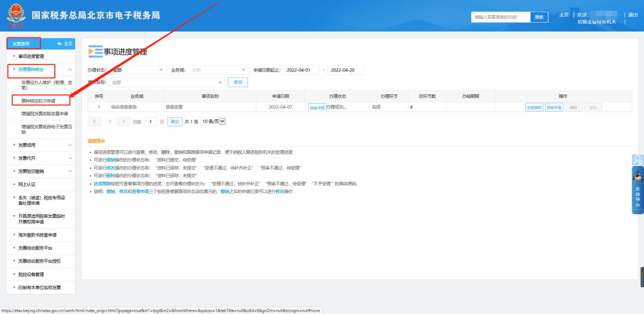Open the 业务域 dropdown
Screen dimensions: 644x314
click(219, 70)
